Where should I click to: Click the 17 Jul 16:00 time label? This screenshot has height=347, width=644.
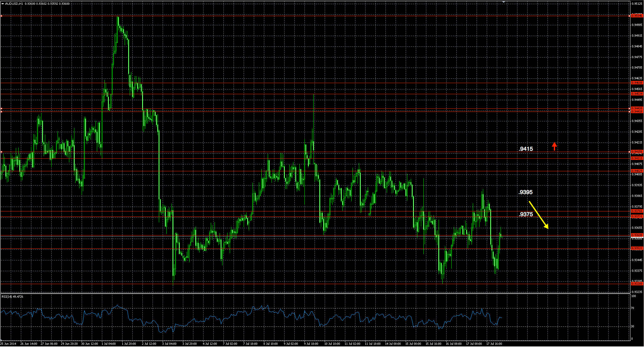tap(494, 344)
